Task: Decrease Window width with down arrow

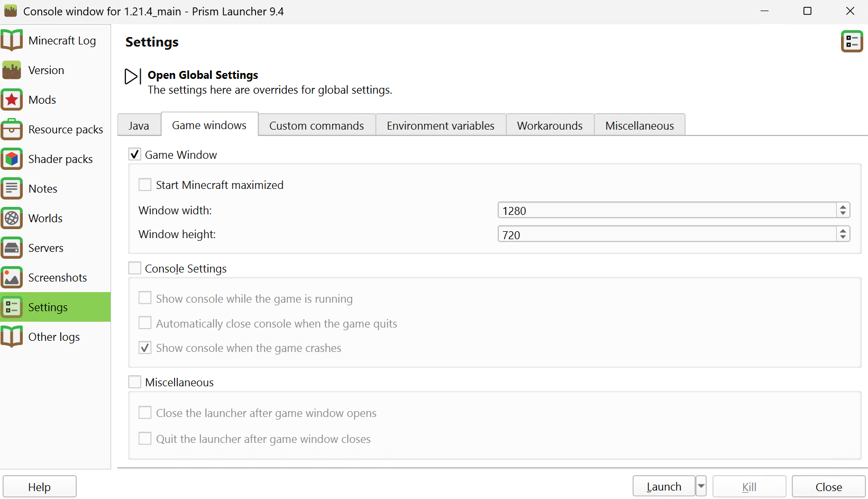Action: point(843,213)
